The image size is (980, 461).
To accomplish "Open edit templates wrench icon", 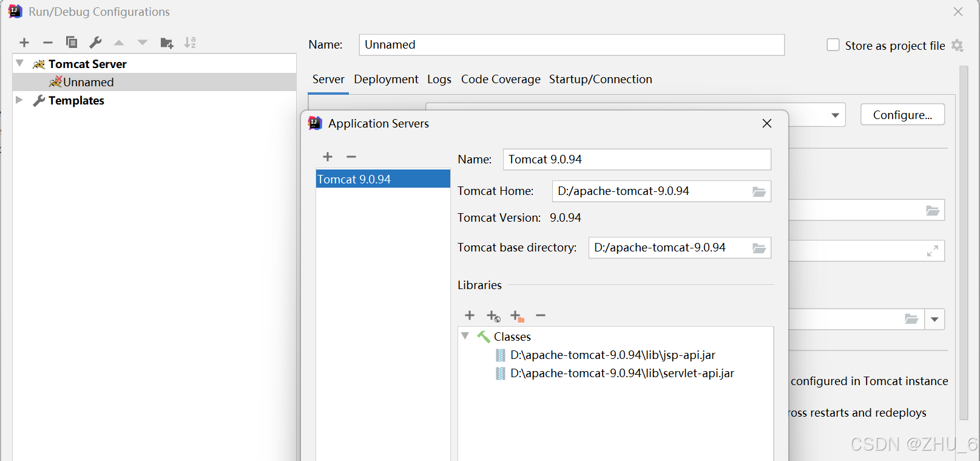I will 95,43.
